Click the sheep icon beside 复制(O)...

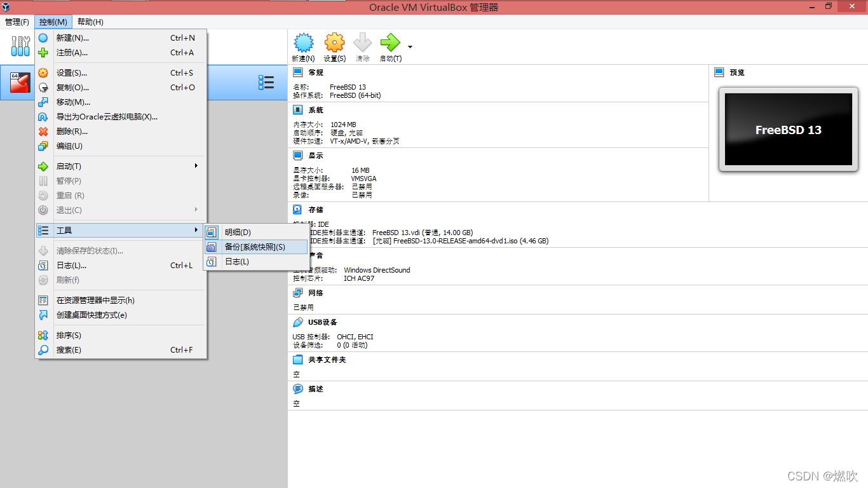pyautogui.click(x=43, y=88)
